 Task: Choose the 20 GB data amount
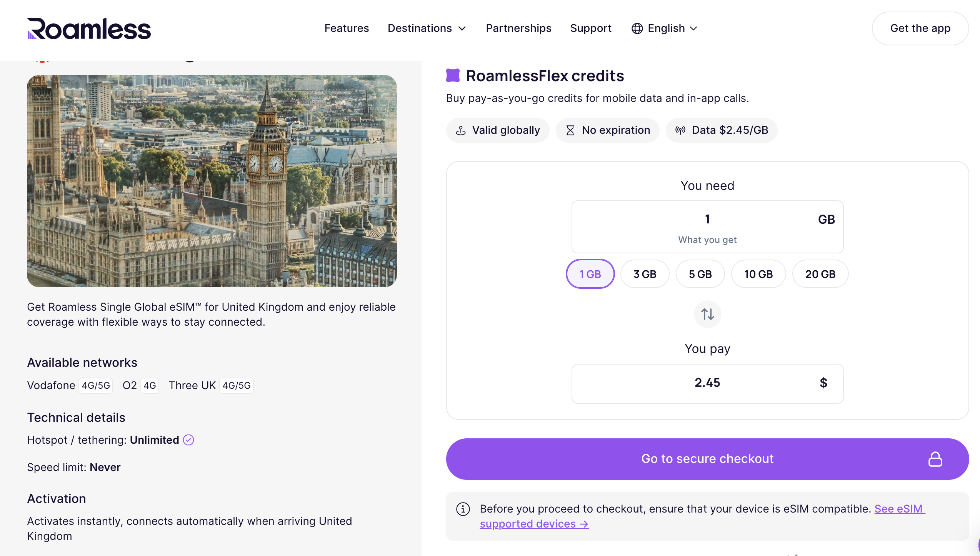820,274
